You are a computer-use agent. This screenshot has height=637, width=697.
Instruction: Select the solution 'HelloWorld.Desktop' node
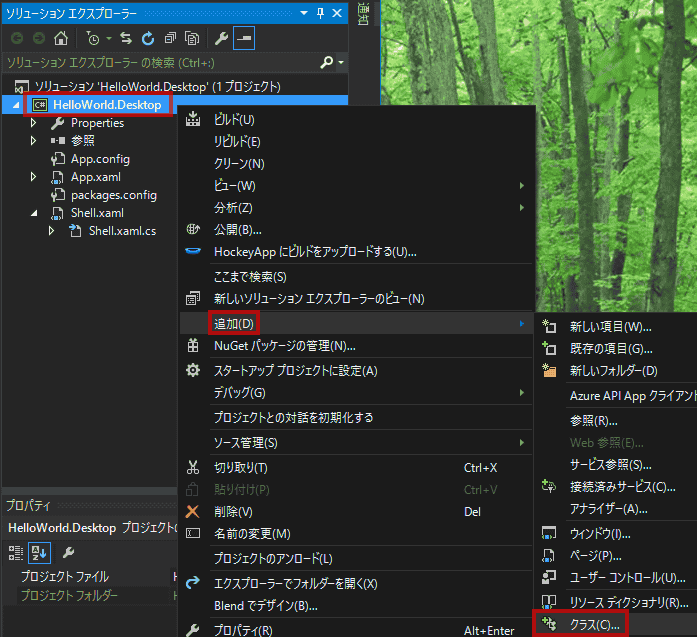158,86
